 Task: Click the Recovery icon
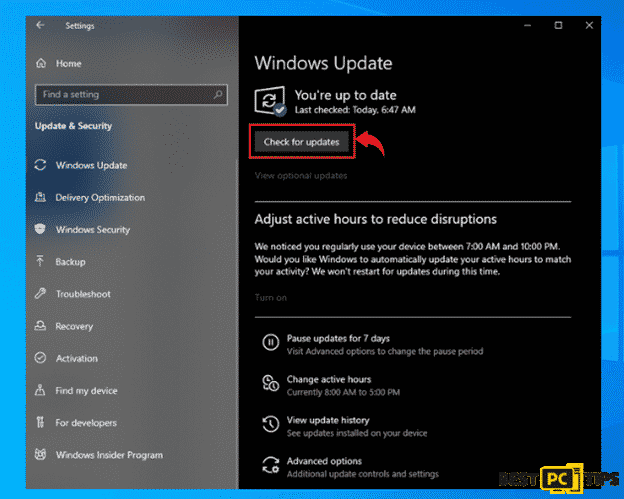(40, 326)
